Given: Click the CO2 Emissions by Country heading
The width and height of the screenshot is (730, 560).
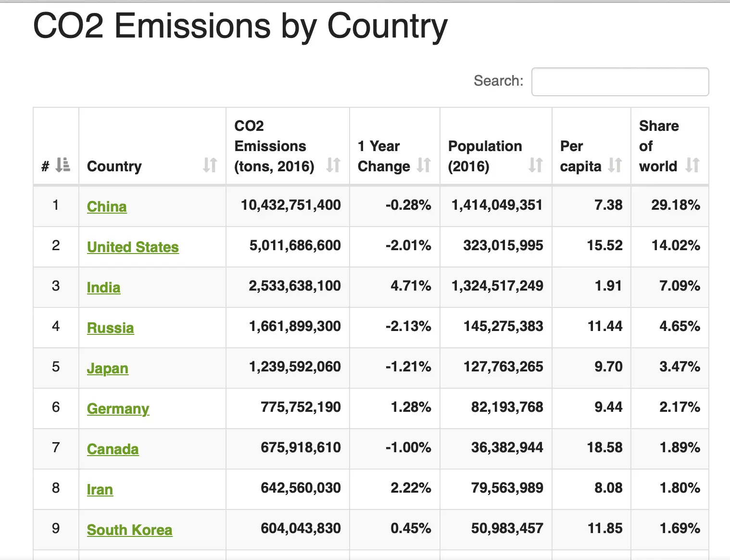Looking at the screenshot, I should pyautogui.click(x=240, y=26).
